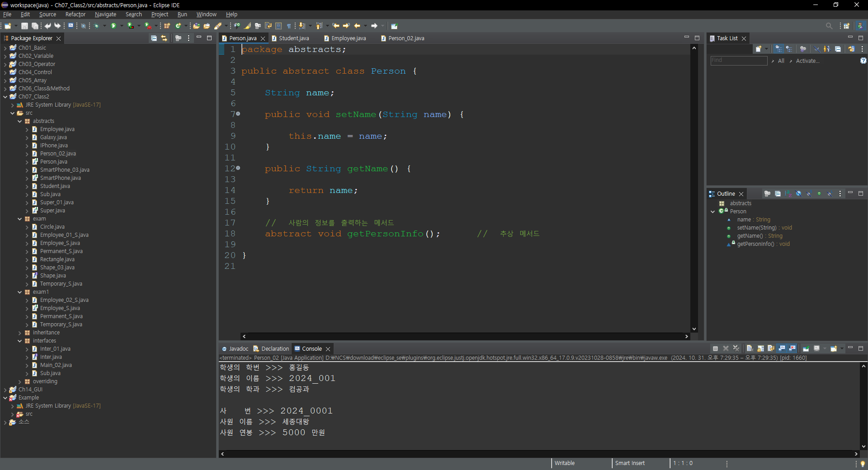Image resolution: width=868 pixels, height=470 pixels.
Task: Collapse the Ch07_Class2 project
Action: [5, 97]
